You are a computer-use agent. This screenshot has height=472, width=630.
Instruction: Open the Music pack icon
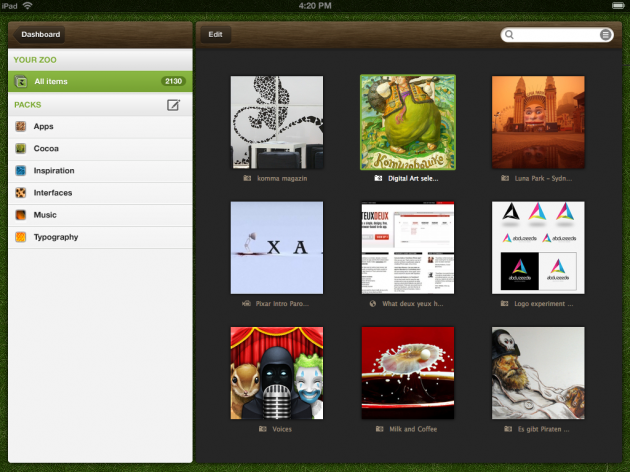(x=20, y=215)
